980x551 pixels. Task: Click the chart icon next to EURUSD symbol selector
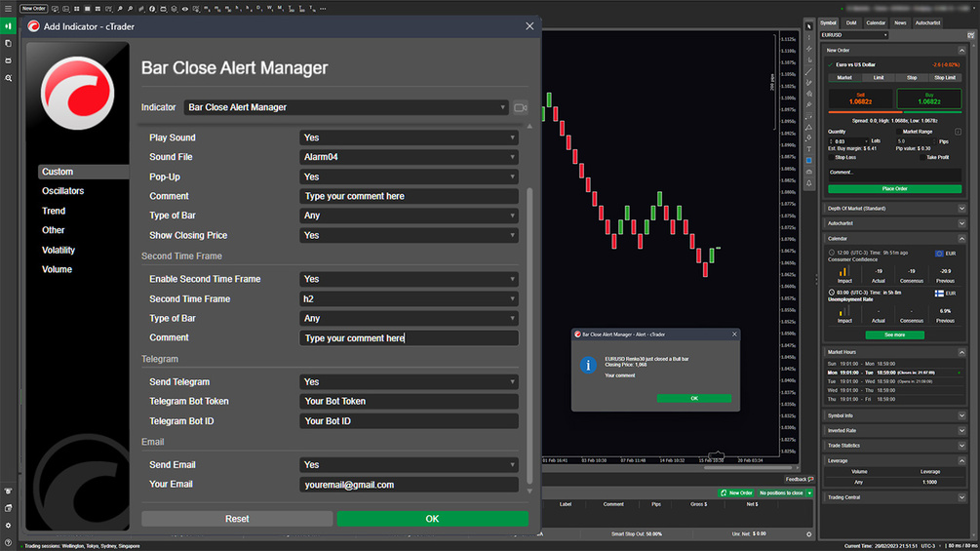970,35
